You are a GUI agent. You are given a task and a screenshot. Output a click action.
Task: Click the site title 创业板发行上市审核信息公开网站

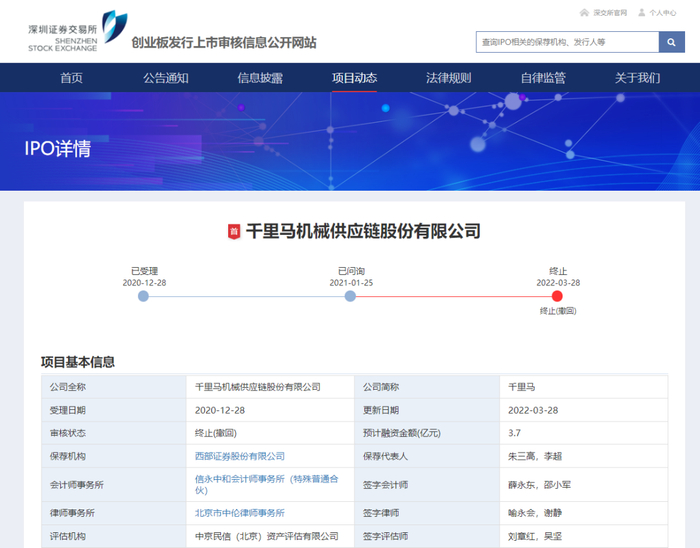224,43
